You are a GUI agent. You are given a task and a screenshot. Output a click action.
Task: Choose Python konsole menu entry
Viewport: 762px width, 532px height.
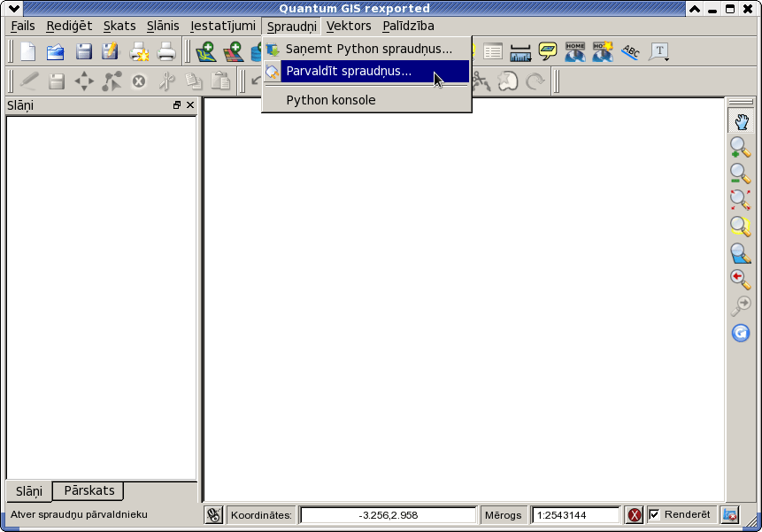tap(367, 100)
